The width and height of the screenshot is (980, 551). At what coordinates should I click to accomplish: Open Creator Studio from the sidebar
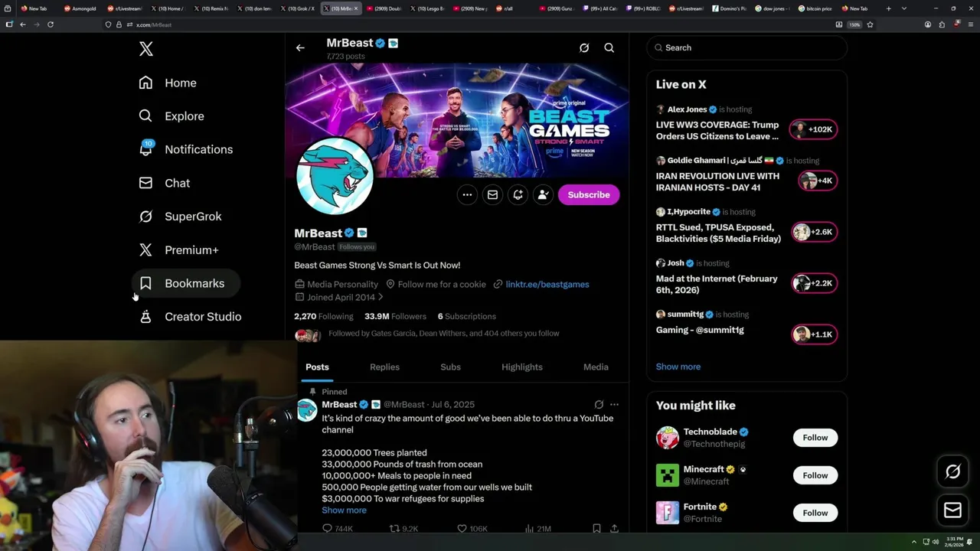(x=191, y=317)
